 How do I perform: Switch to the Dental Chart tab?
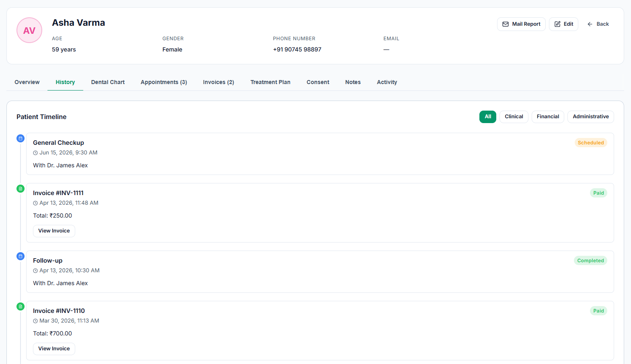tap(108, 82)
